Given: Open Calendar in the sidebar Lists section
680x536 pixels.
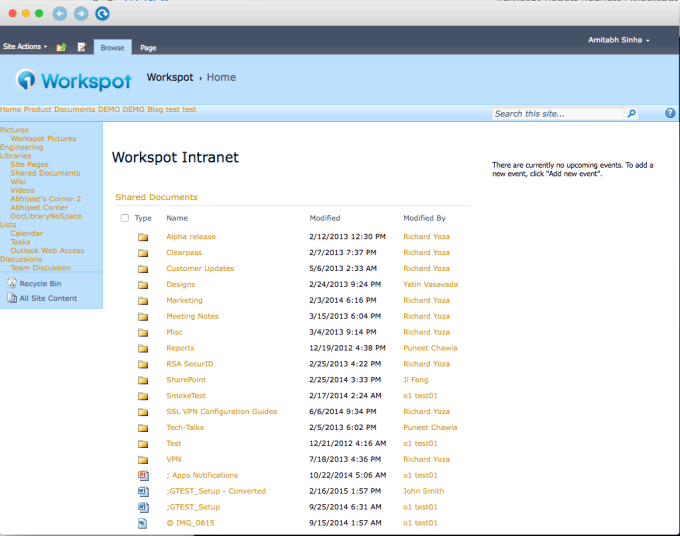Looking at the screenshot, I should click(x=27, y=234).
